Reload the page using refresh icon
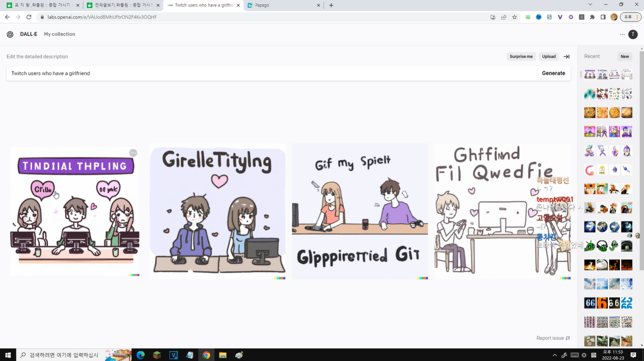Screen dimensions: 644x361 click(29, 17)
